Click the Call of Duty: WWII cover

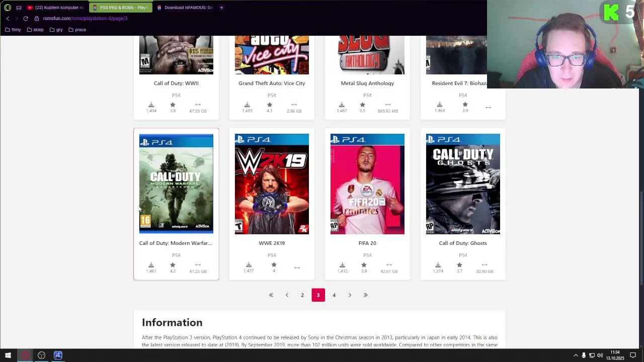click(x=176, y=55)
